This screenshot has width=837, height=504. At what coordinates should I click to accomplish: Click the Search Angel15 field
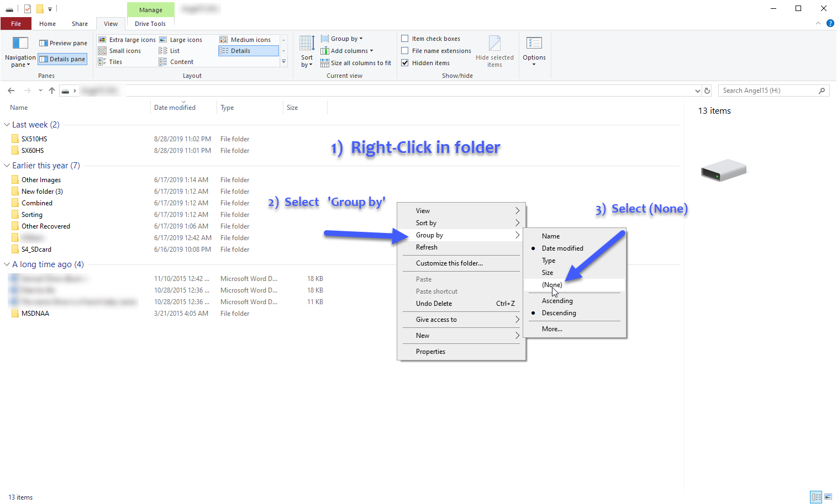(x=768, y=91)
